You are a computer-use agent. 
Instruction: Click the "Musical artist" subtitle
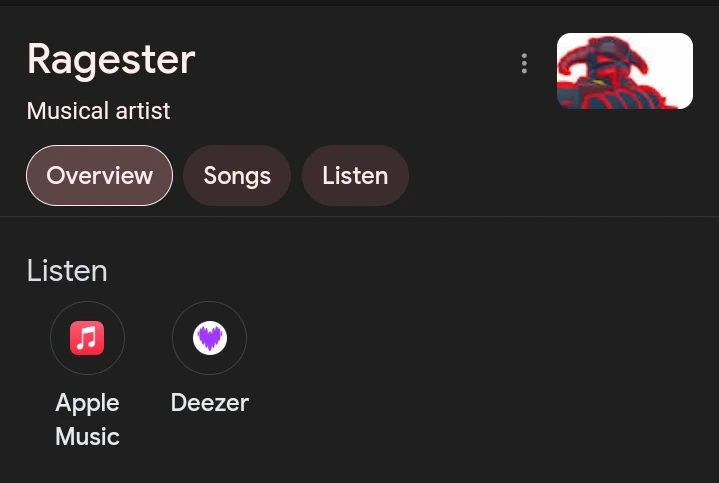pyautogui.click(x=99, y=111)
